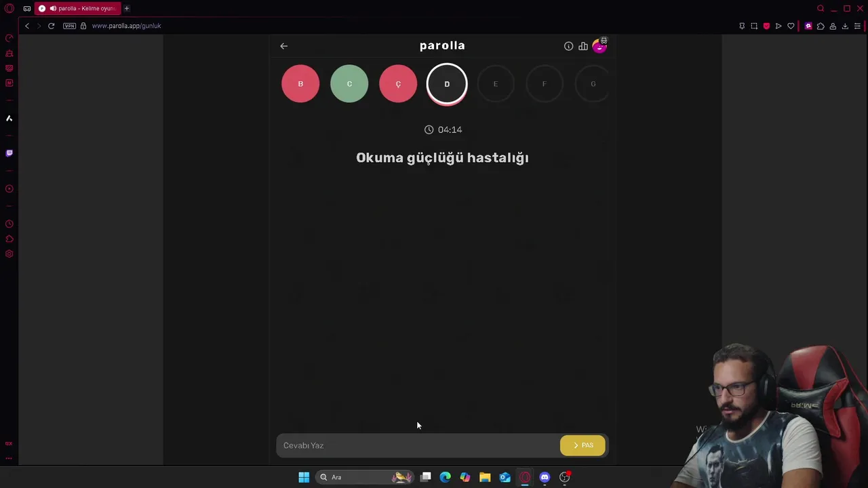Open the parolla info icon
Image resolution: width=868 pixels, height=488 pixels.
click(x=568, y=46)
